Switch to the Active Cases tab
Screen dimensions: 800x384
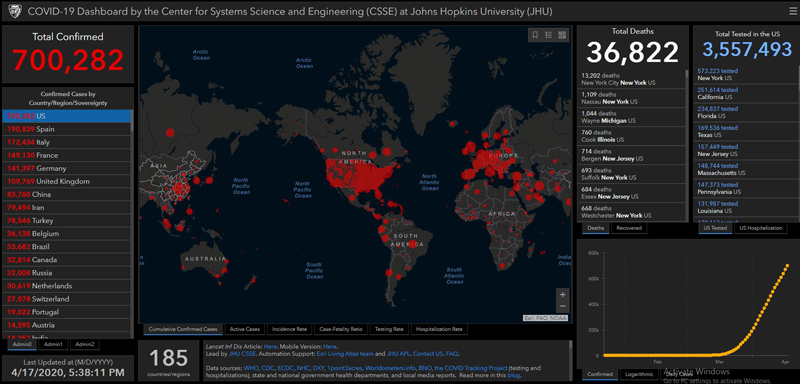[245, 329]
